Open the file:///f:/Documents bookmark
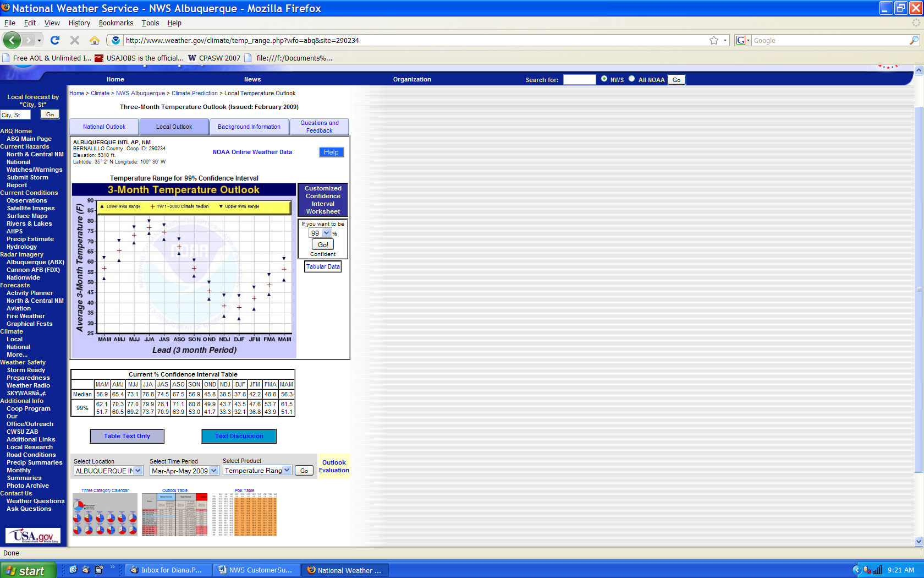Image resolution: width=924 pixels, height=578 pixels. point(288,58)
